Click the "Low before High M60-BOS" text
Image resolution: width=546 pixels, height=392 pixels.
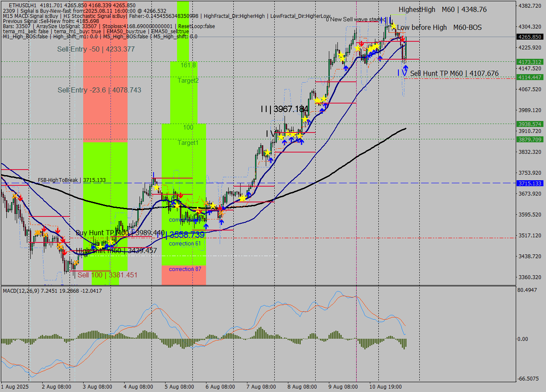click(439, 27)
